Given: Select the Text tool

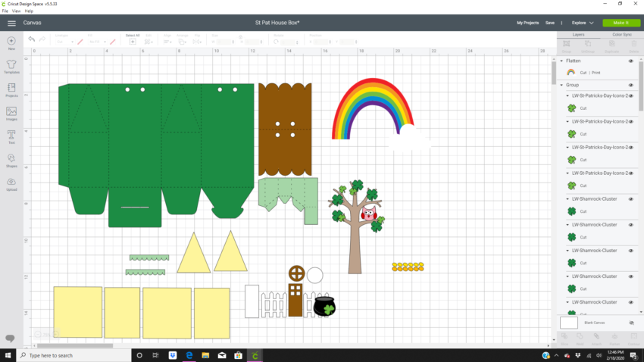Looking at the screenshot, I should tap(11, 136).
